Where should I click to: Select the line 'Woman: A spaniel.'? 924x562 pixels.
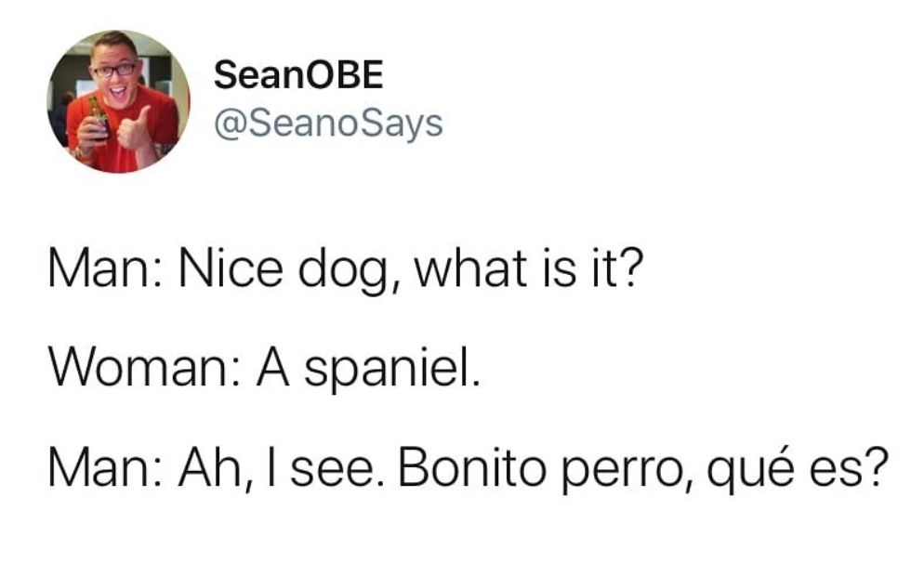point(264,368)
